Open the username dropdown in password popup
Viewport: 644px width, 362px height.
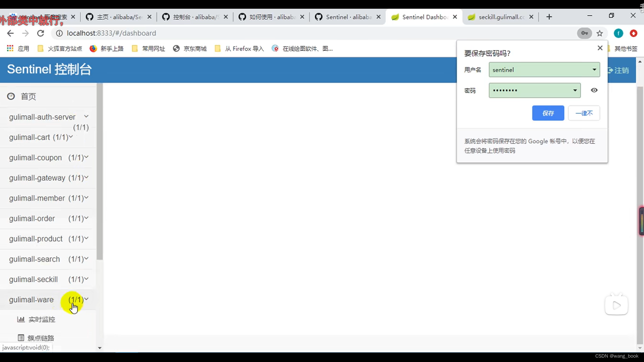594,70
